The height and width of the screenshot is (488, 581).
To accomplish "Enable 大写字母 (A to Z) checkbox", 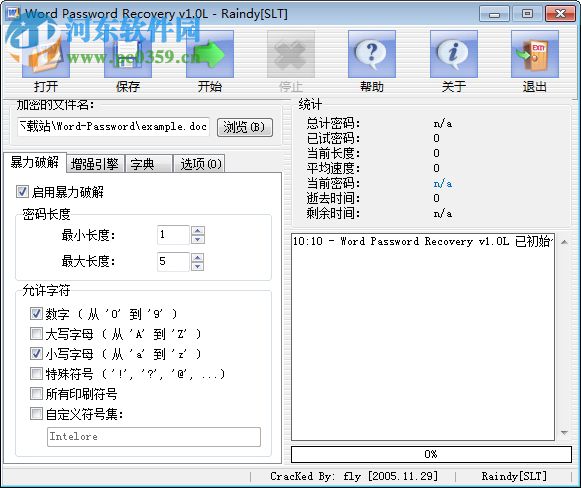I will coord(36,334).
